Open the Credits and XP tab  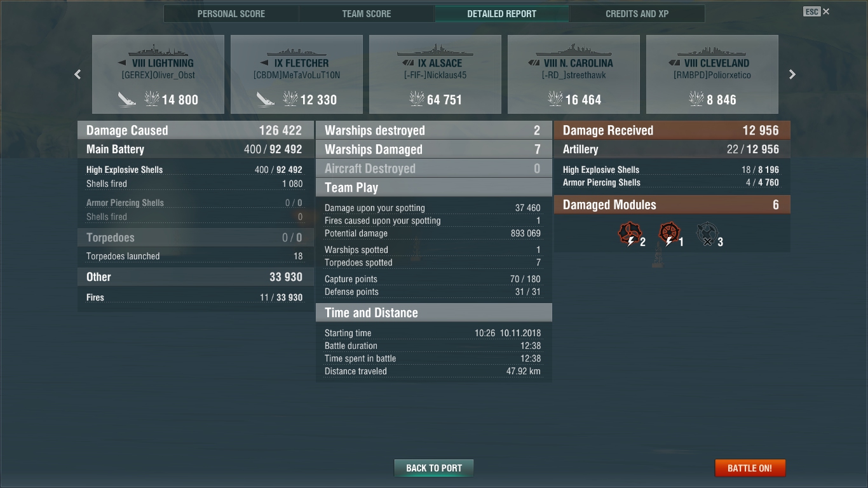point(637,14)
